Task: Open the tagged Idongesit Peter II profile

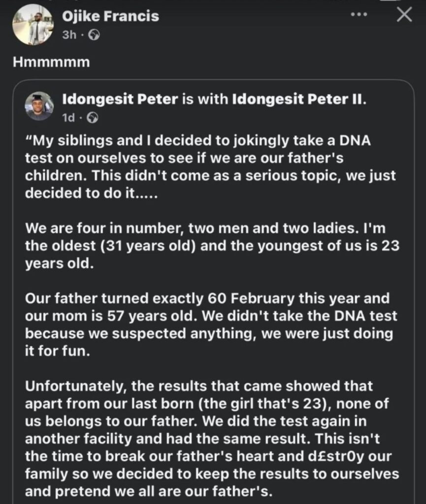Action: click(299, 99)
